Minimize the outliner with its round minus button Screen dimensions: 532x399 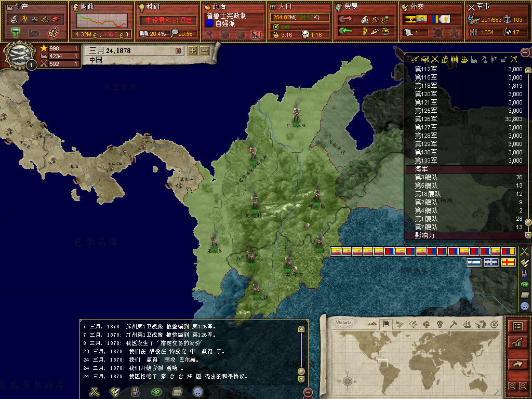(x=525, y=52)
